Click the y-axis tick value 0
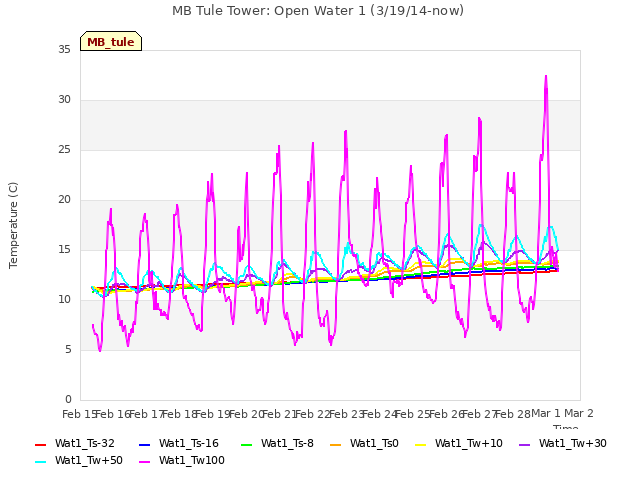The width and height of the screenshot is (640, 480). coord(68,400)
